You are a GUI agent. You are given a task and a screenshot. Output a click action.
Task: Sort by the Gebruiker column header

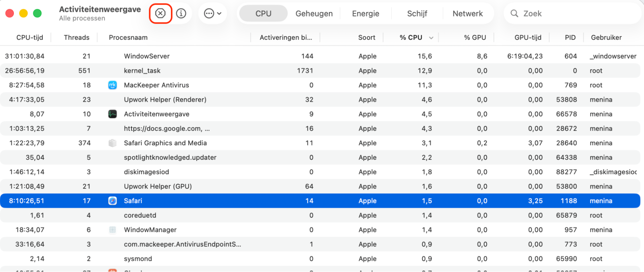tap(606, 37)
